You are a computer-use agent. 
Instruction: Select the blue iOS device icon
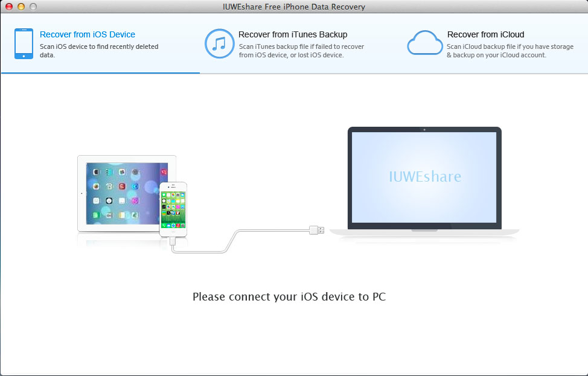click(24, 43)
